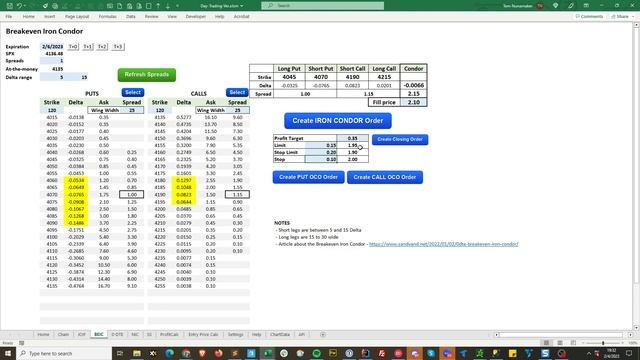Open the Customize Quick Access Toolbar dropdown
Screen dimensions: 640x360
[177, 6]
